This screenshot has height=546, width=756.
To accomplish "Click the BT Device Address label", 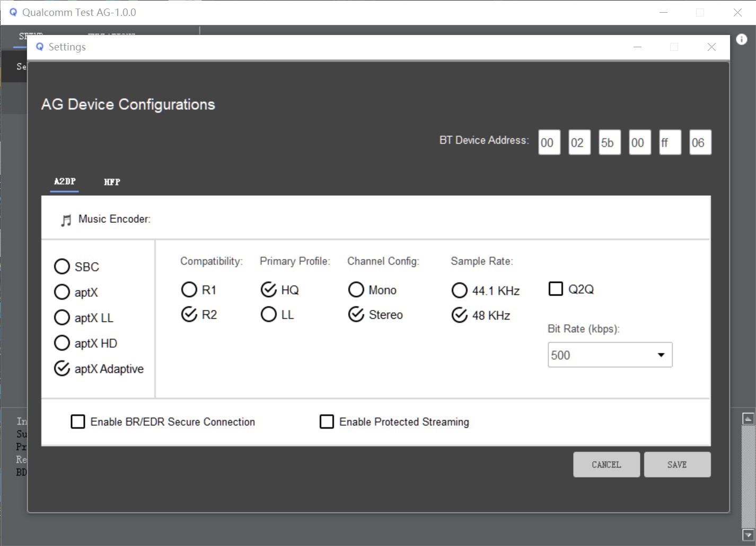I will pos(484,140).
